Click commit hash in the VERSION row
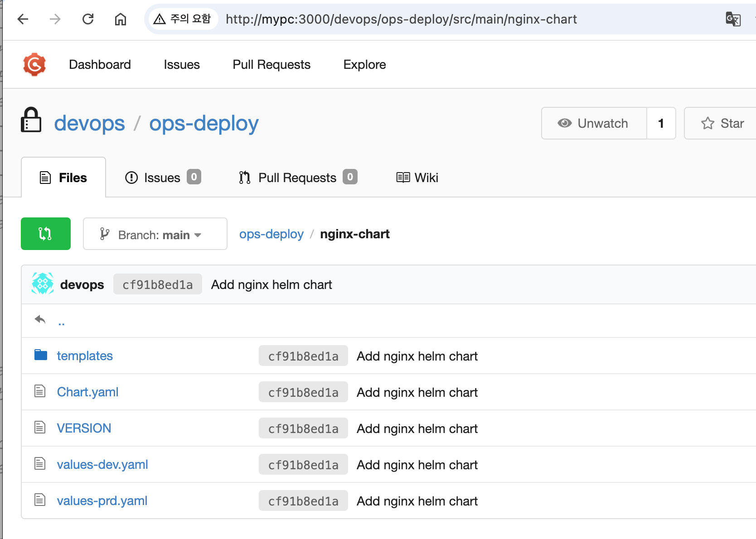756x539 pixels. 303,428
